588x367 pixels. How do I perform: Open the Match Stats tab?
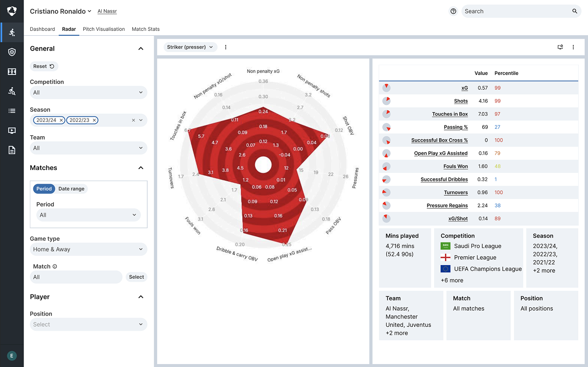click(x=146, y=29)
